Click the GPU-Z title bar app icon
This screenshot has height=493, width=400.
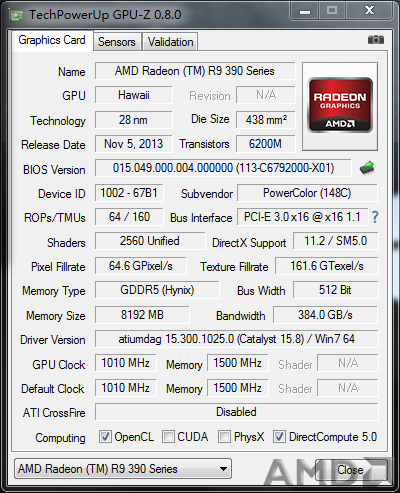16,15
